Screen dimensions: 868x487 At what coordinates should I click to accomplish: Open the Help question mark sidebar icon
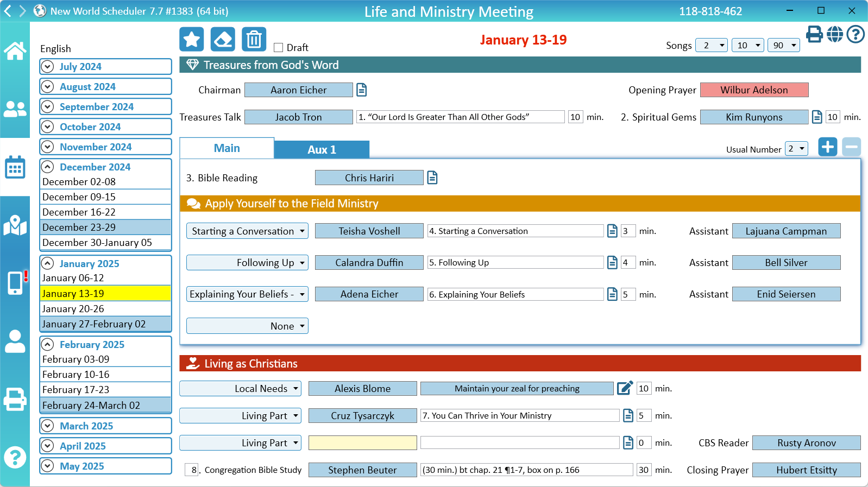[x=15, y=457]
